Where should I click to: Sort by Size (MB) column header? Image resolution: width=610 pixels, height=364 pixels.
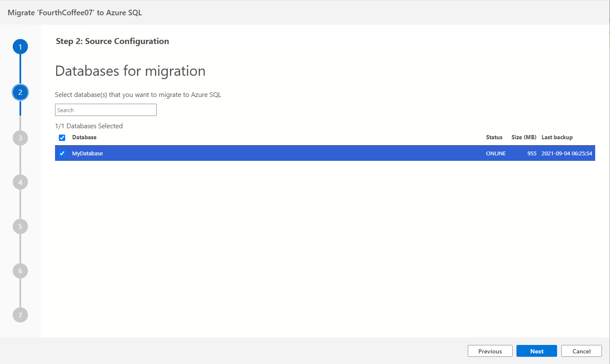tap(524, 137)
